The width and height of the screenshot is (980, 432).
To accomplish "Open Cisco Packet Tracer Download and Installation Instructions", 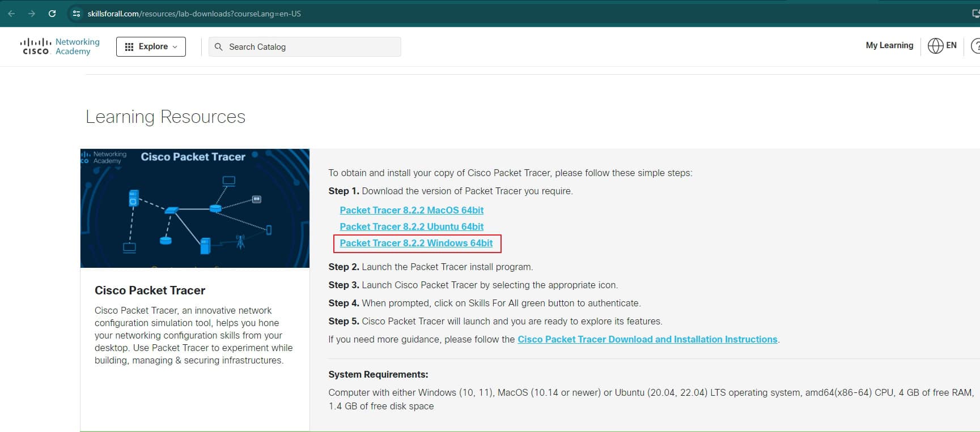I will tap(647, 339).
